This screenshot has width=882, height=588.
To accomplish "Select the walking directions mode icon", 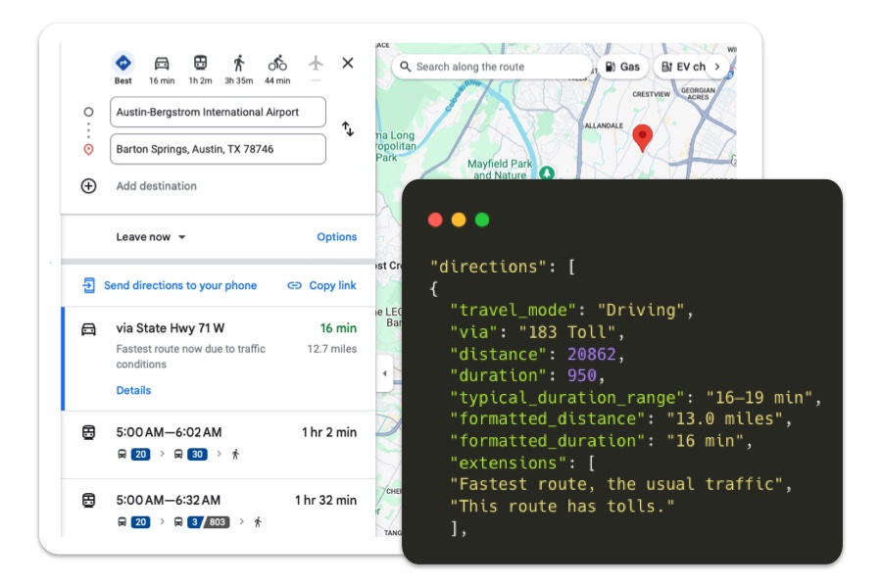I will (x=238, y=62).
